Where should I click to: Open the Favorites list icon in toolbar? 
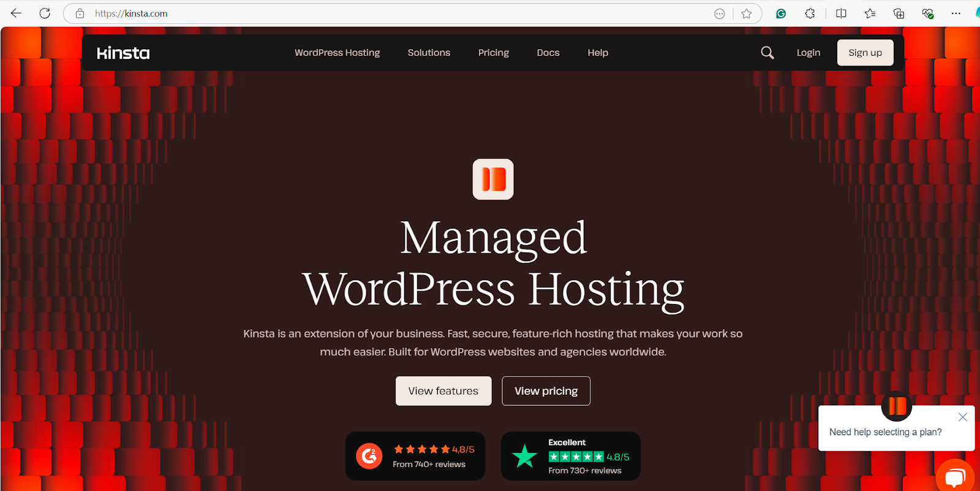870,13
